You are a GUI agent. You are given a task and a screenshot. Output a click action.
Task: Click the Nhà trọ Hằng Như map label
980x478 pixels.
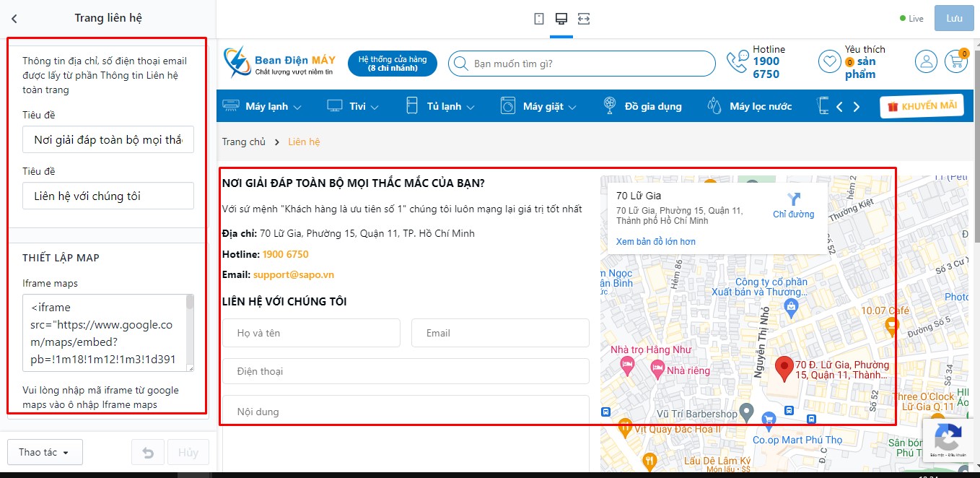pos(651,349)
